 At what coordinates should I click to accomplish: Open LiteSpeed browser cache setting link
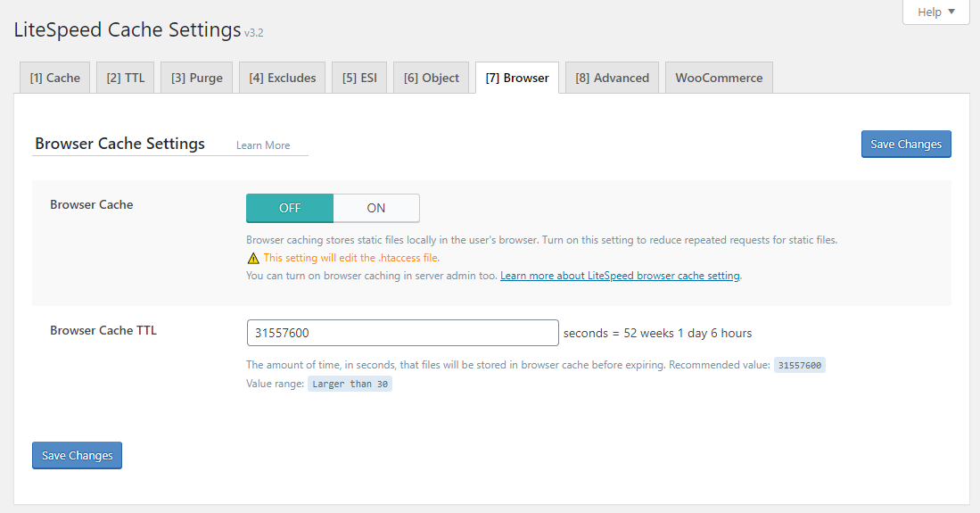click(x=620, y=276)
